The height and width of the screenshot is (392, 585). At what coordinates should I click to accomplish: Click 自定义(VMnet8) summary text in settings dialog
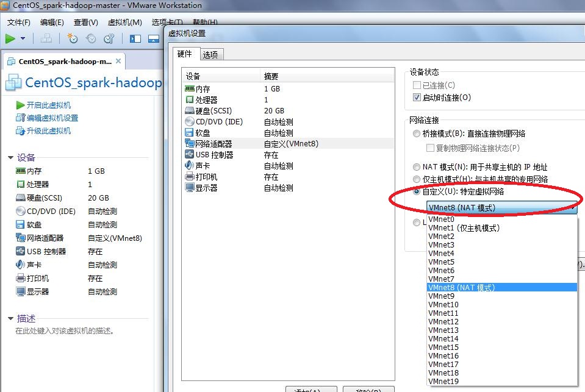click(291, 144)
